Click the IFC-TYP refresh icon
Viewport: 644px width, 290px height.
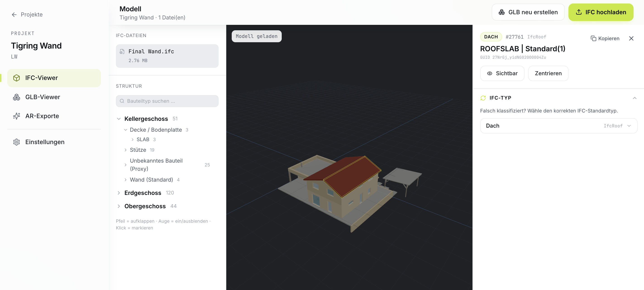click(x=483, y=98)
